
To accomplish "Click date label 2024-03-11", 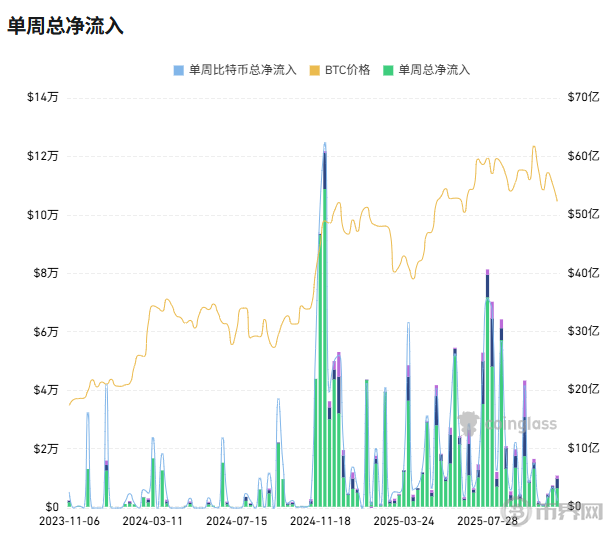I will pos(153,521).
